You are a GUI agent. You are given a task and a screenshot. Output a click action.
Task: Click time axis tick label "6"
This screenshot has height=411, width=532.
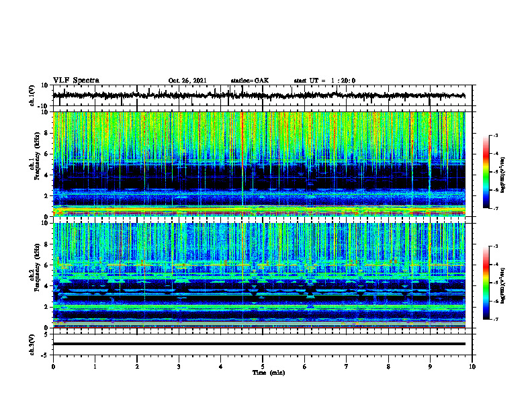pyautogui.click(x=304, y=367)
